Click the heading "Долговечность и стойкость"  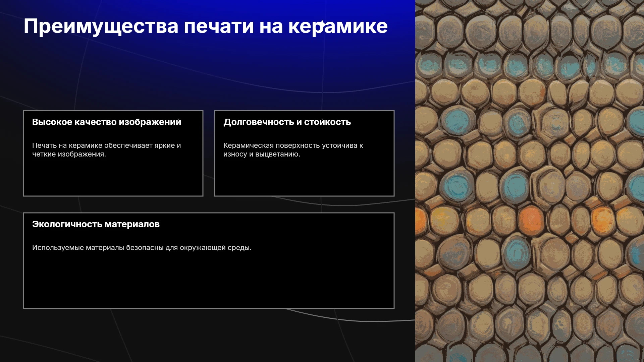click(x=287, y=122)
